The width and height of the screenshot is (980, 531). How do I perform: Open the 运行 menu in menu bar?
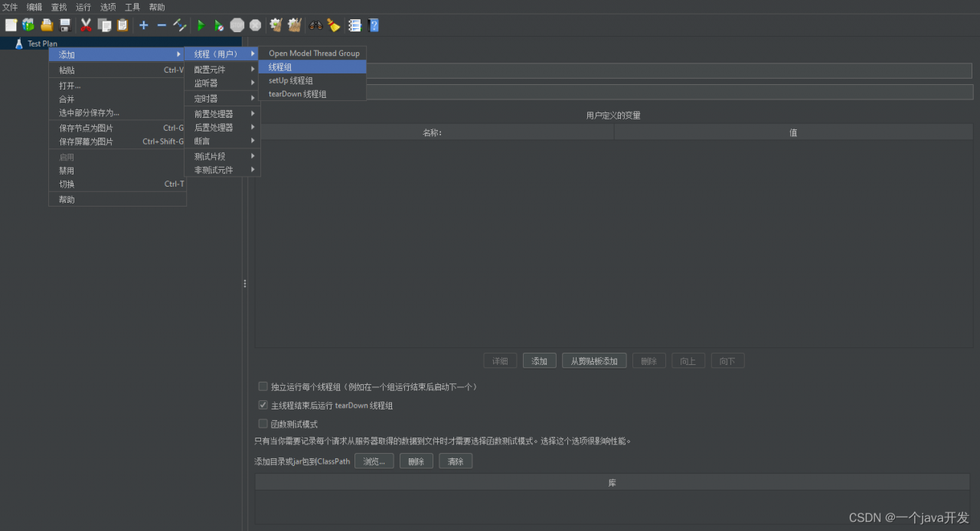[x=83, y=7]
